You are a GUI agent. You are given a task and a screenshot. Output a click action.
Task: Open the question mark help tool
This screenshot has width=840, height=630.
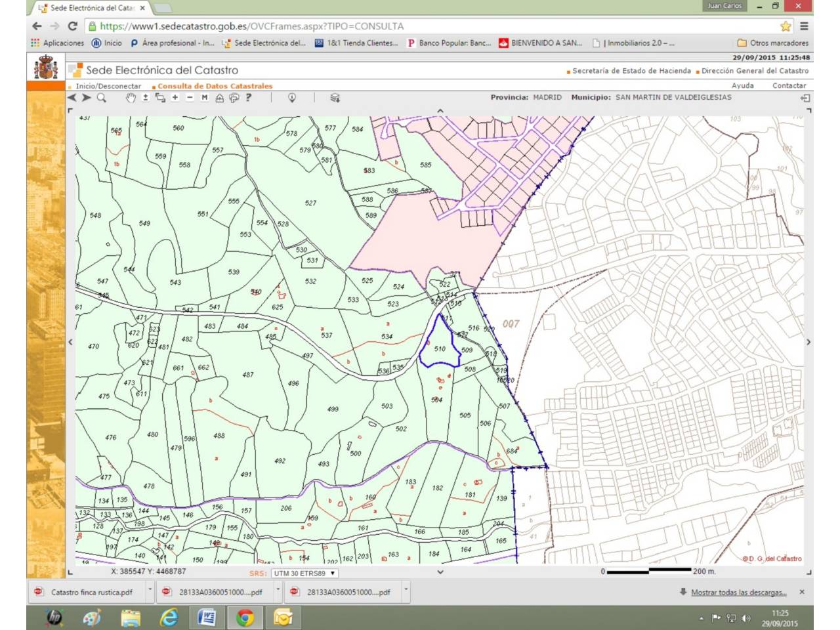249,98
